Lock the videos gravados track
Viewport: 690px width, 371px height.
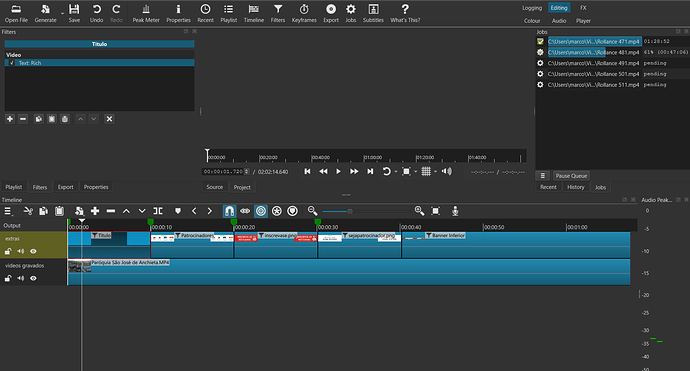pos(8,278)
